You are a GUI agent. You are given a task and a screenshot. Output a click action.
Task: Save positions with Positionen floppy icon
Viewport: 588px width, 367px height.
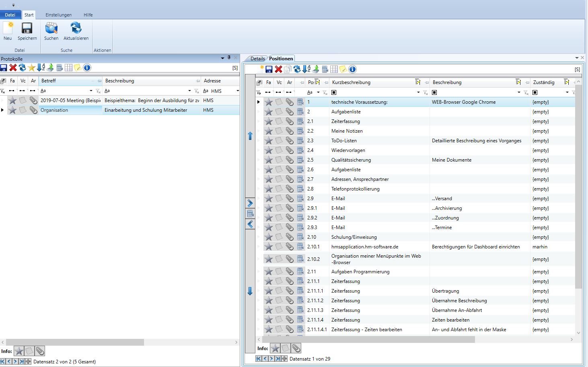point(269,69)
